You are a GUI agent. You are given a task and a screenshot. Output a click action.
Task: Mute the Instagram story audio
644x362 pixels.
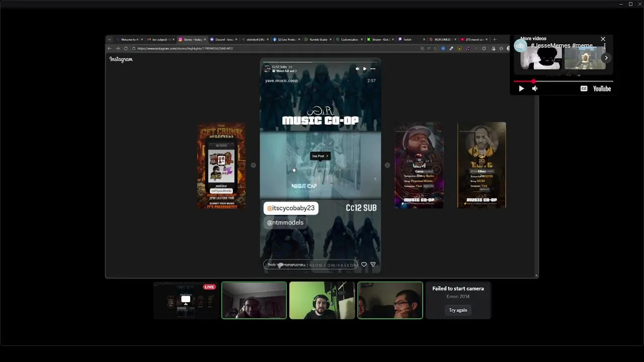pos(357,69)
